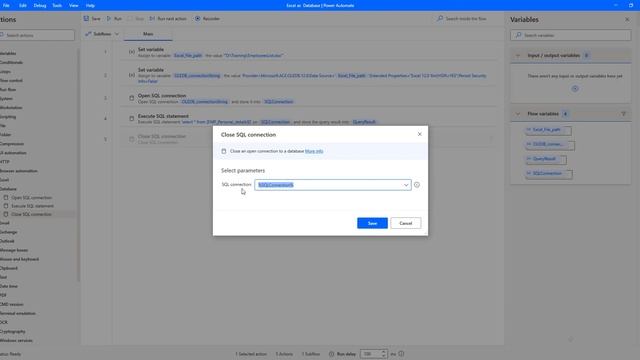Open the More info link in dialog
The image size is (640, 360).
pos(314,151)
